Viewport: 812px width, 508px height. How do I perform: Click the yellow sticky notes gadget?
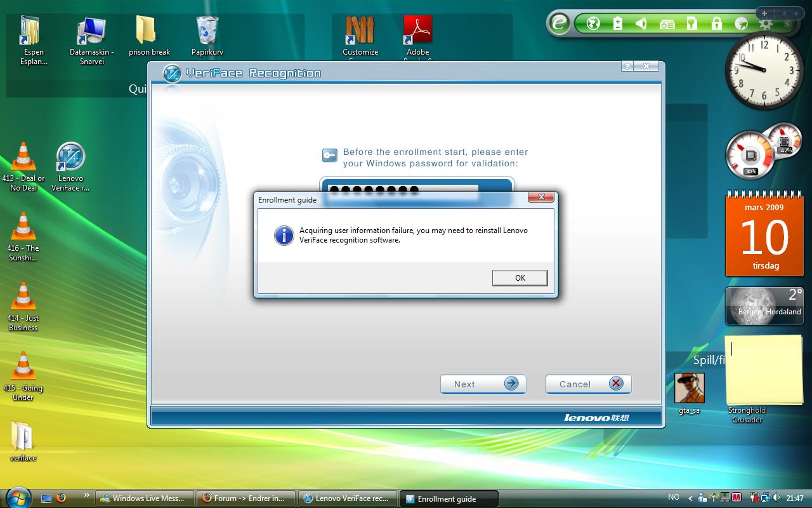(764, 370)
